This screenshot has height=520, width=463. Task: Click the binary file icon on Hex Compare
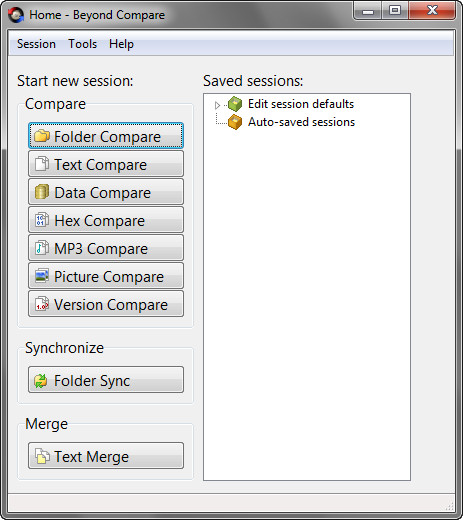tap(42, 220)
